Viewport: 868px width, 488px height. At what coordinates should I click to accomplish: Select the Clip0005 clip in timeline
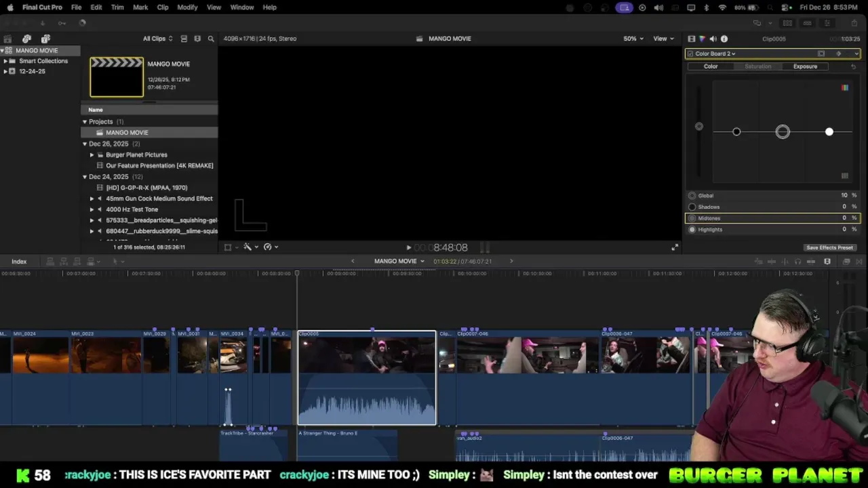(367, 378)
